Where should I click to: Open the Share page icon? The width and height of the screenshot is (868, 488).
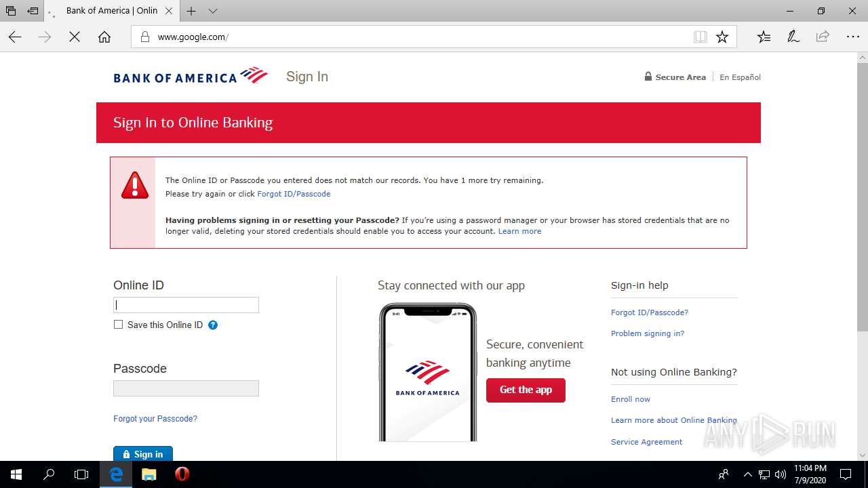click(823, 37)
